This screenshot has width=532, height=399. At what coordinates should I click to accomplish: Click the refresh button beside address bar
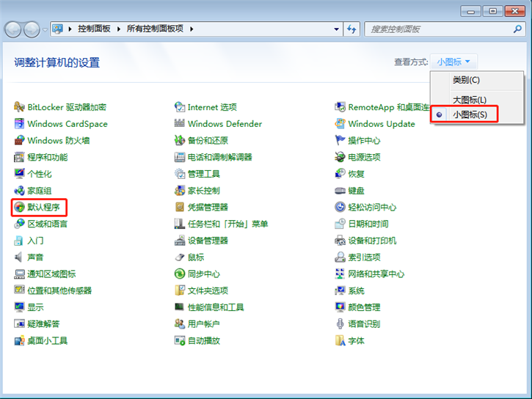[x=352, y=29]
